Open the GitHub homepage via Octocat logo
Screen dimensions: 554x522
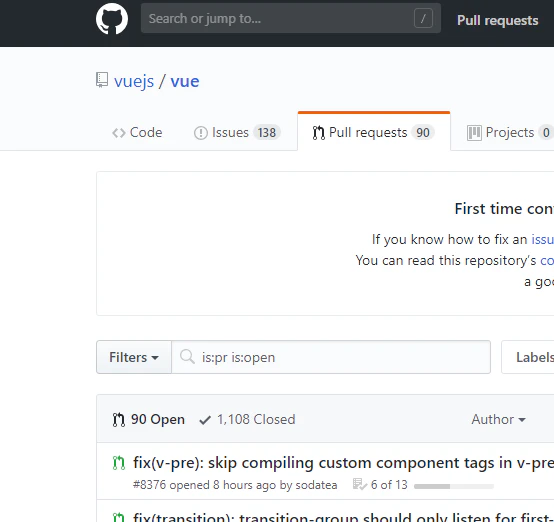point(112,19)
